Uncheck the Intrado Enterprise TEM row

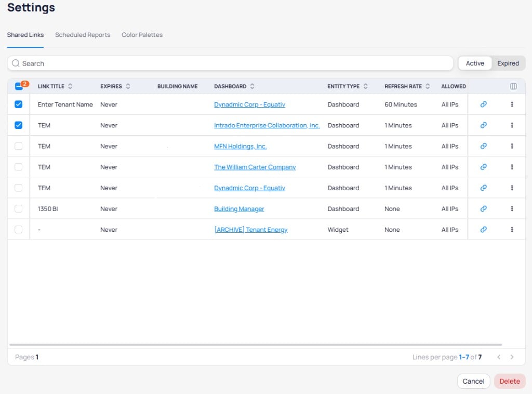(x=19, y=125)
